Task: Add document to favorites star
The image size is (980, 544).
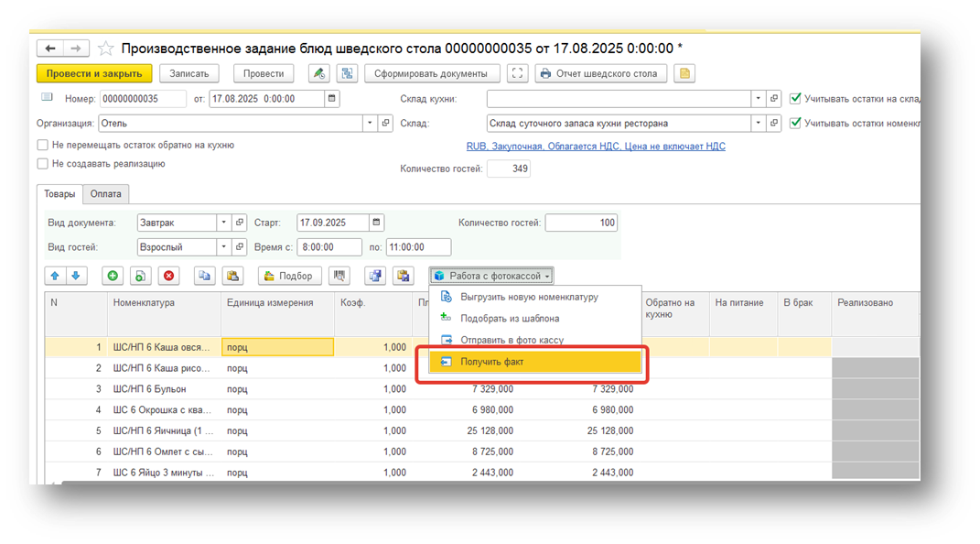Action: pyautogui.click(x=106, y=49)
